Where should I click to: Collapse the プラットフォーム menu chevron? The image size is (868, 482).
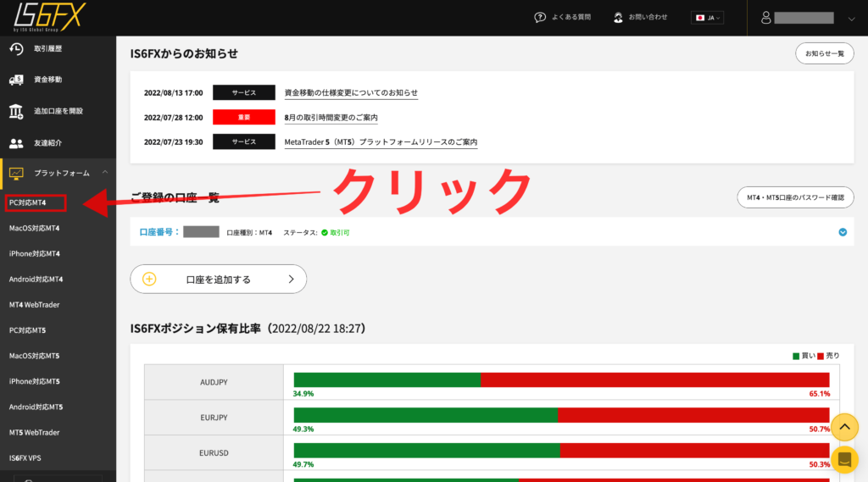coord(104,173)
